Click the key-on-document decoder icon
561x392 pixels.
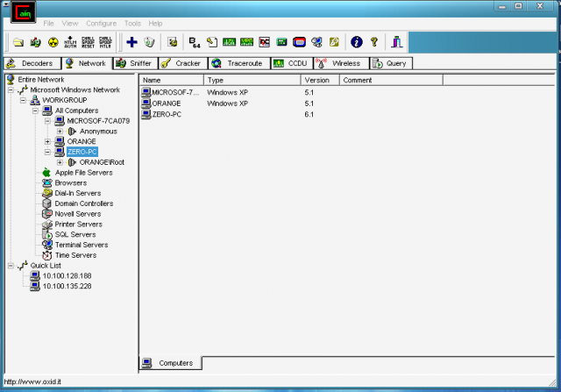pyautogui.click(x=212, y=42)
